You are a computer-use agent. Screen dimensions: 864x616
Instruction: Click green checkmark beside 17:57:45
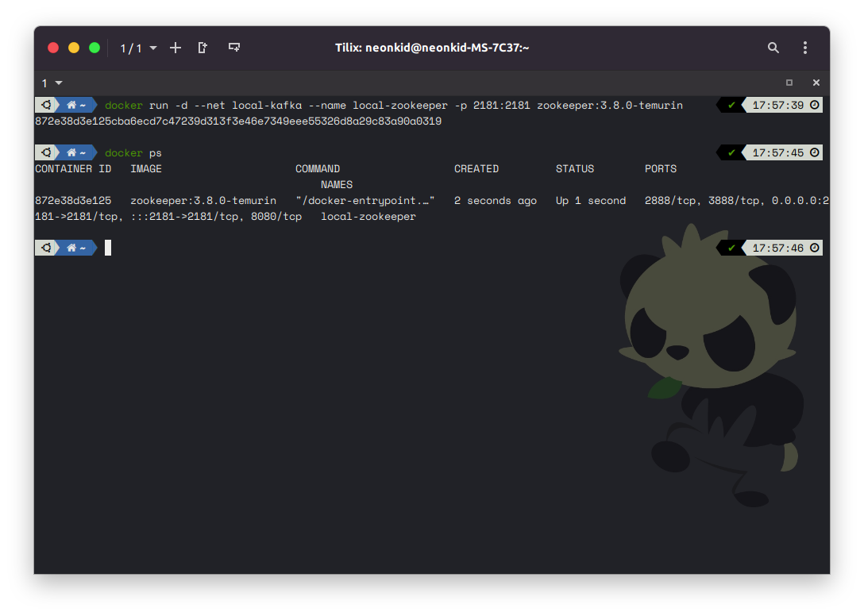[x=731, y=152]
